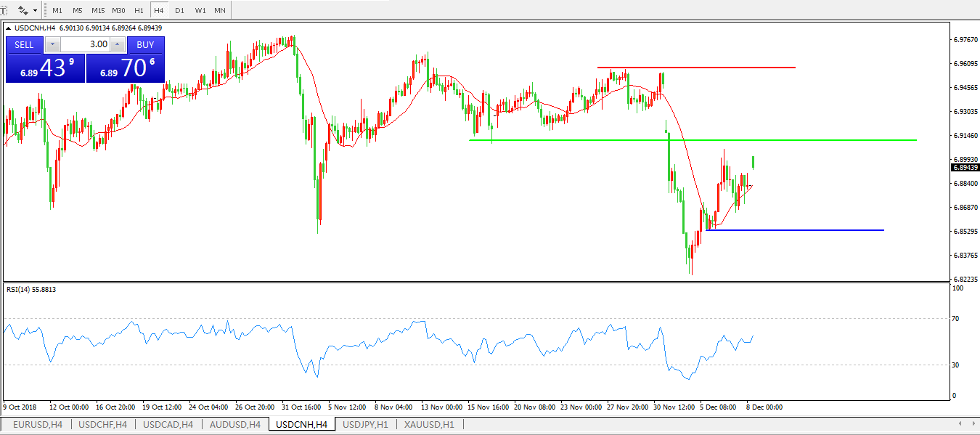
Task: Enable the M15 timeframe
Action: point(98,11)
